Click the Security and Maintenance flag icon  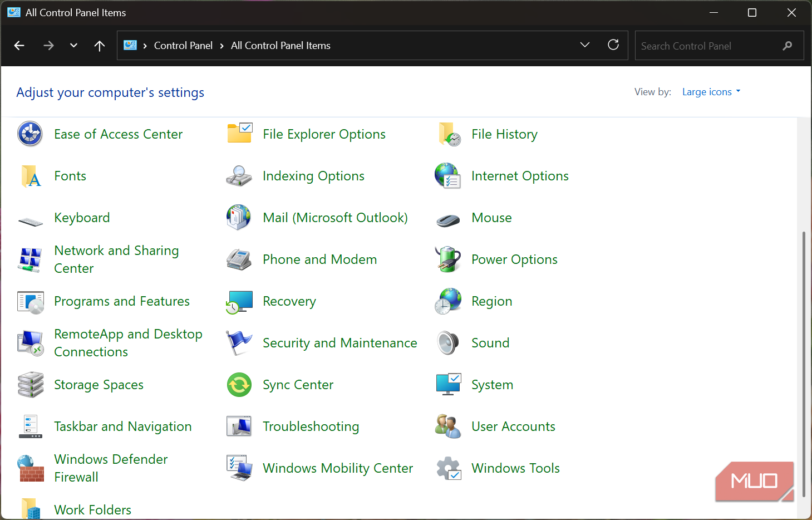239,343
